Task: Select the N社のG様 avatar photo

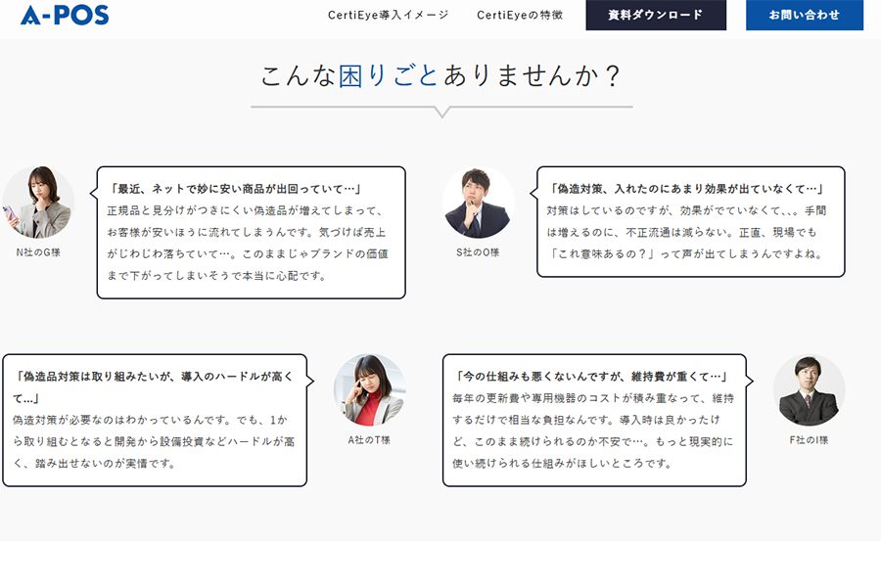Action: tap(38, 203)
